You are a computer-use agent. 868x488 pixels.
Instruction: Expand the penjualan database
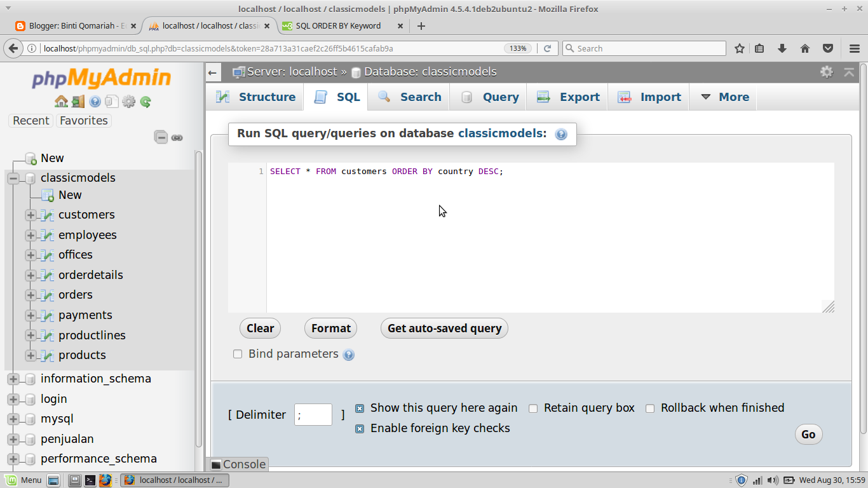point(12,438)
